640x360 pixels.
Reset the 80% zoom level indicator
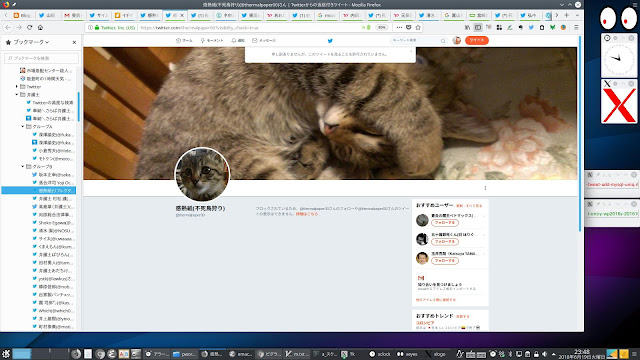(381, 27)
